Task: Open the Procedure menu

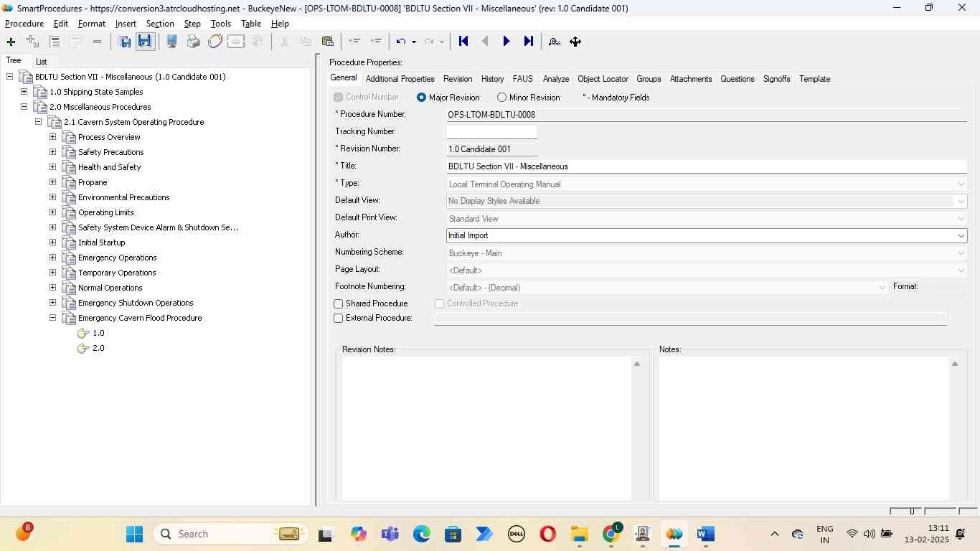Action: click(24, 24)
